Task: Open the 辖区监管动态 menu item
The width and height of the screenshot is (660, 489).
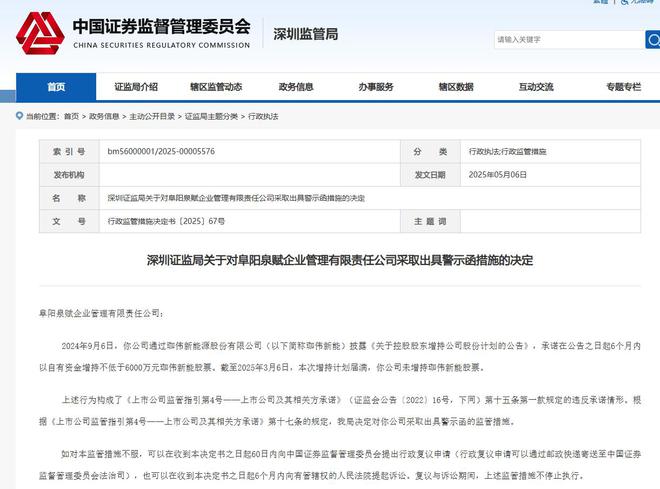Action: click(x=216, y=87)
